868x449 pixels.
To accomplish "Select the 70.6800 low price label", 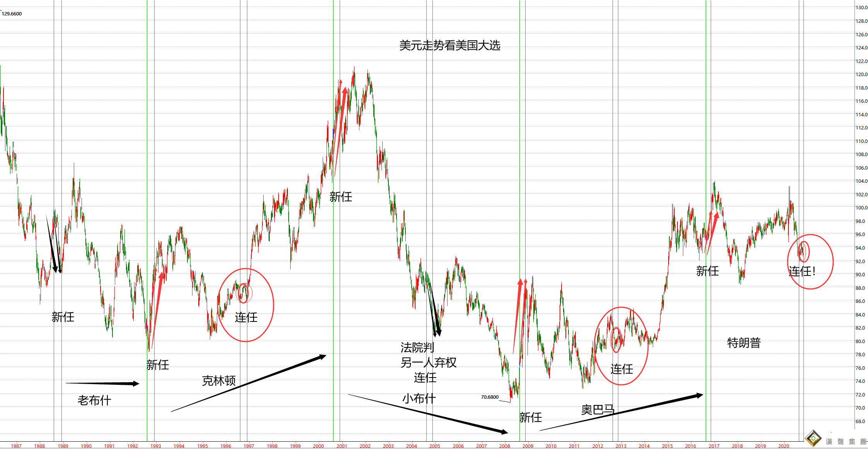I will pos(490,397).
